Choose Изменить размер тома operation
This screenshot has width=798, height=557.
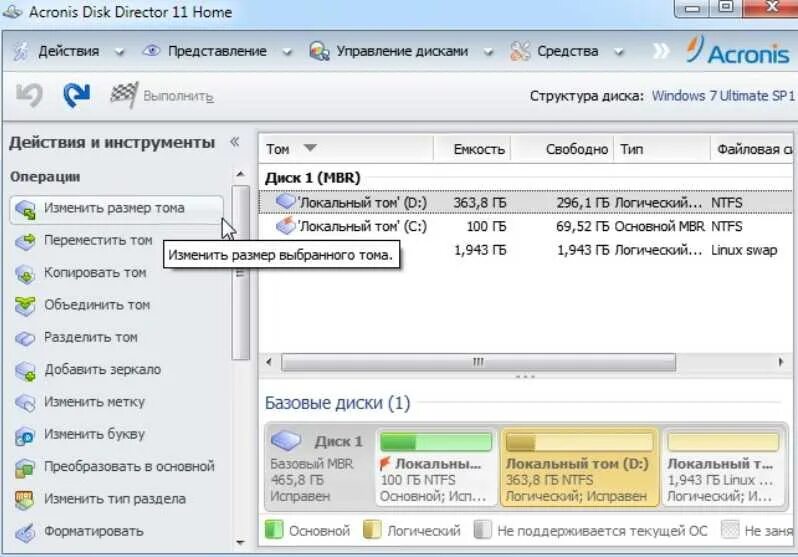tap(117, 209)
